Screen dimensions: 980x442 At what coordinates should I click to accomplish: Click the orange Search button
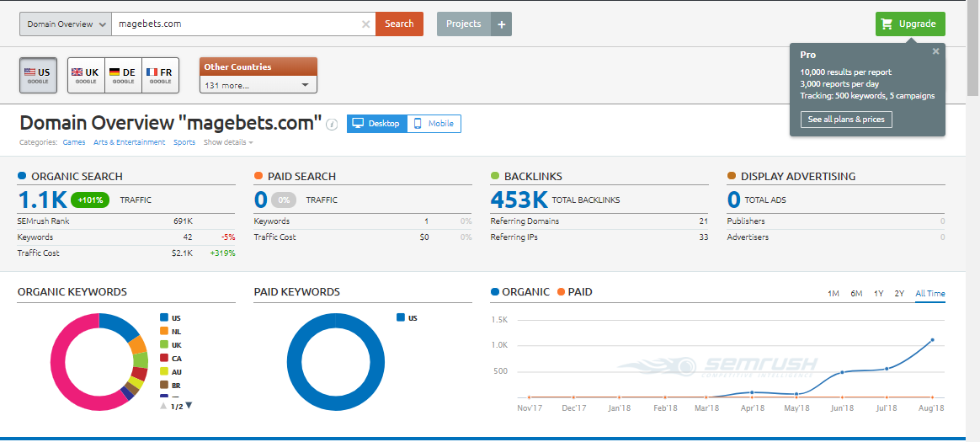click(x=399, y=24)
